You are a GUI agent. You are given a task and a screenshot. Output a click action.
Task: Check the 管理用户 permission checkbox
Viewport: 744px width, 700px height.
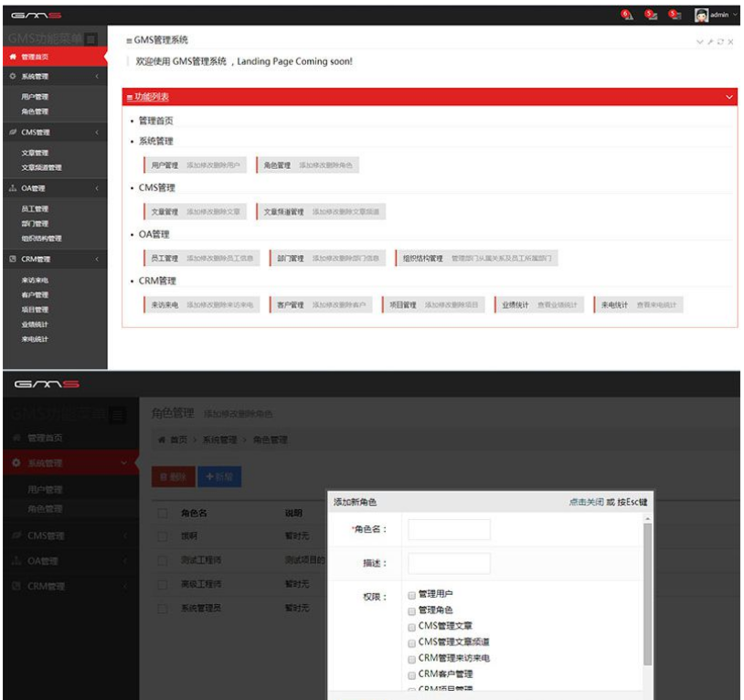[411, 595]
